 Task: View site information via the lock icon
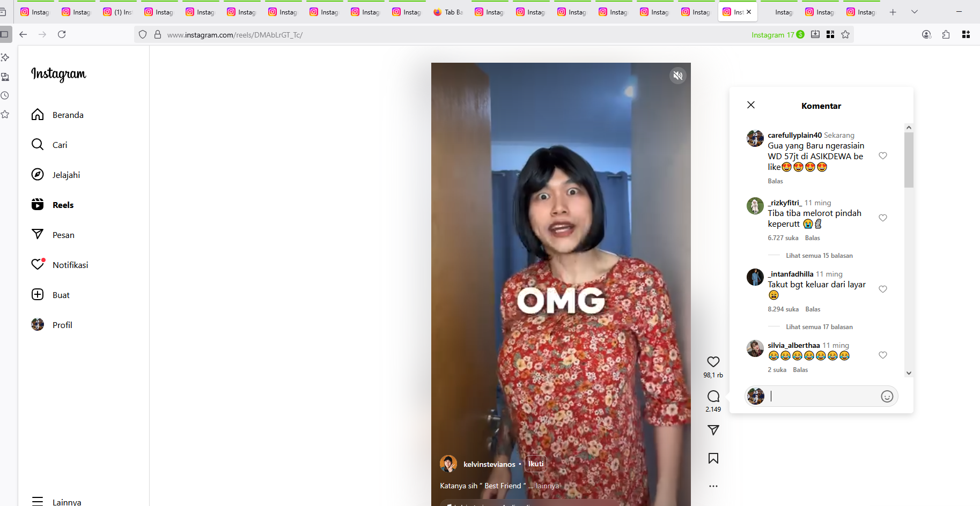(x=158, y=34)
